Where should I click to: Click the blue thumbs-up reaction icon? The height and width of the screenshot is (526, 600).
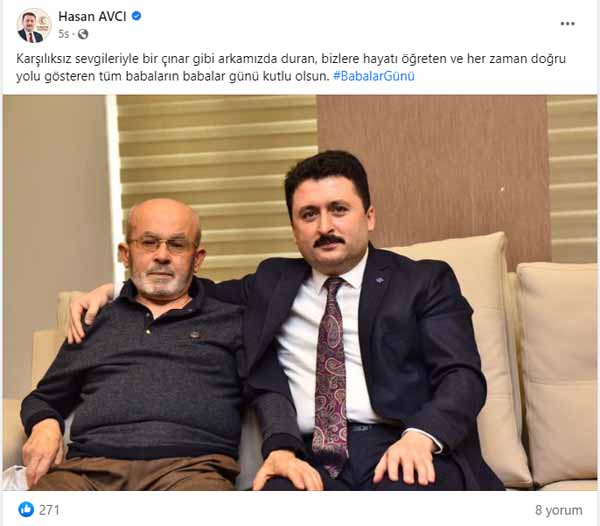[26, 510]
